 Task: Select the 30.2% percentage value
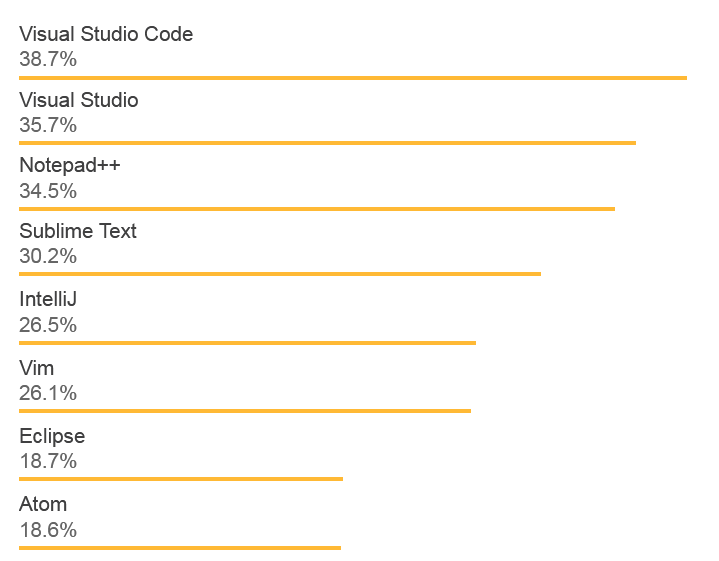48,256
